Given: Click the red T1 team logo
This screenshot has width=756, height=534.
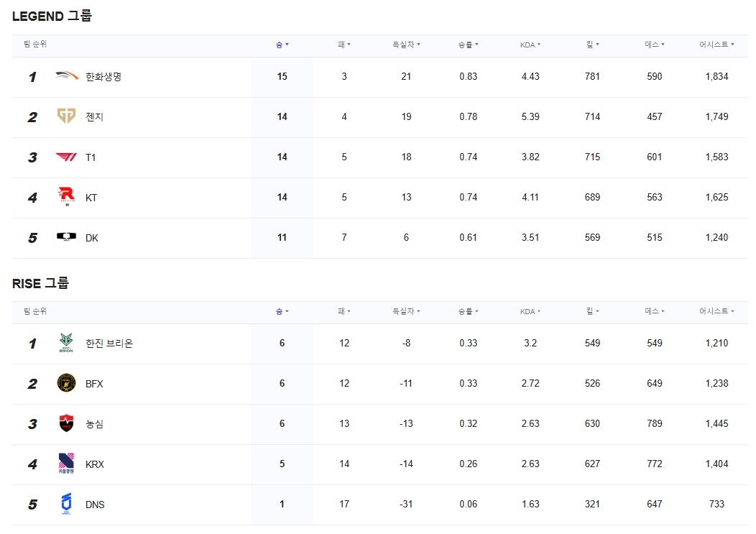Looking at the screenshot, I should coord(67,157).
